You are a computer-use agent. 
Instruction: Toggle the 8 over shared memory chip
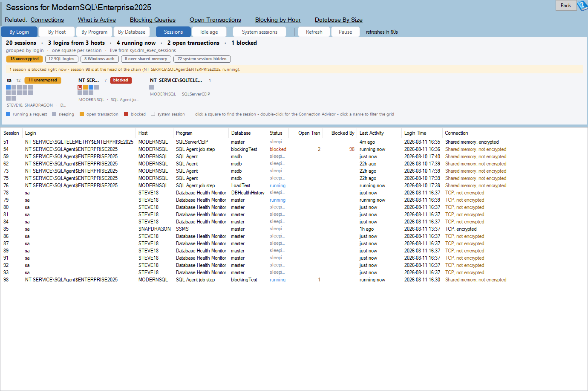click(146, 59)
